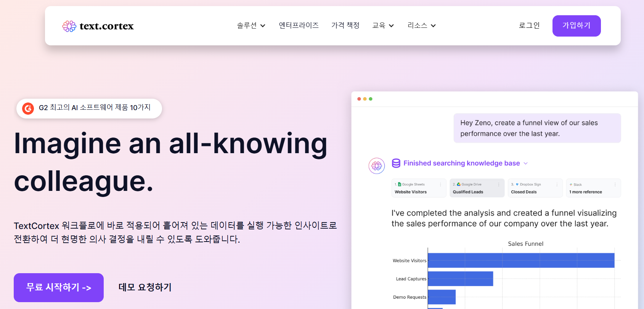Select the Qualified Leads source card
Image resolution: width=644 pixels, height=309 pixels.
[x=477, y=188]
